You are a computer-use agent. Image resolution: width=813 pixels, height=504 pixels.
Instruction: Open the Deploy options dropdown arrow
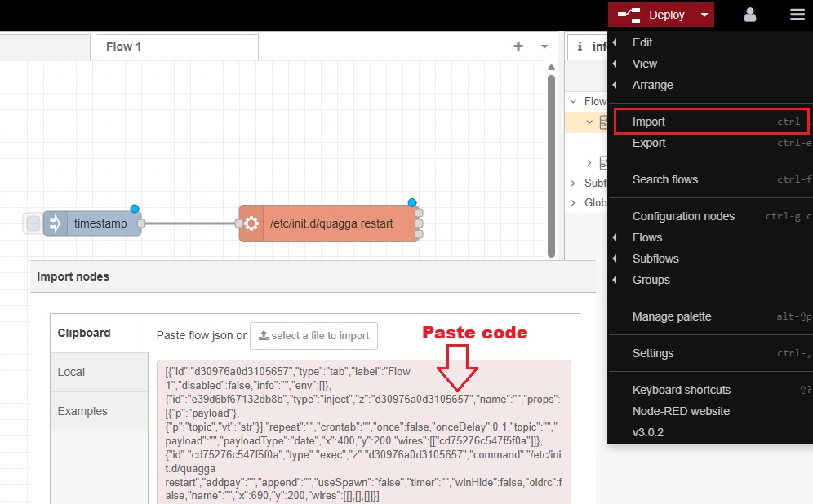coord(704,15)
